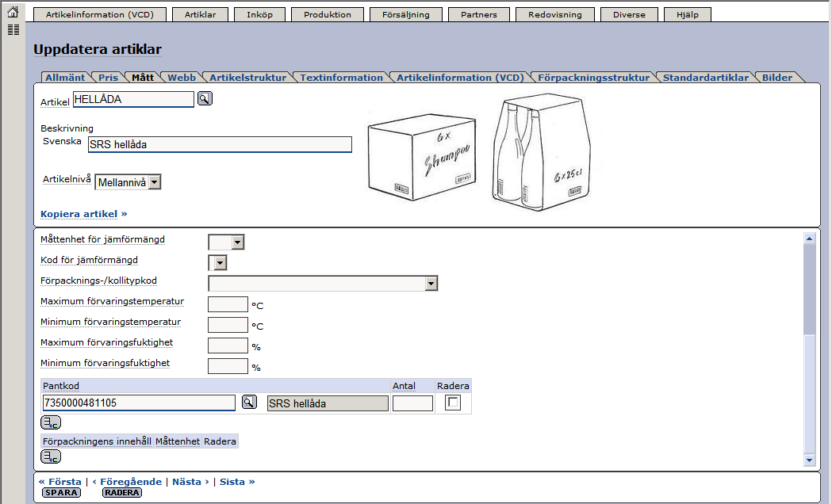This screenshot has width=832, height=504.
Task: Open the list view icon under home
Action: click(x=13, y=29)
